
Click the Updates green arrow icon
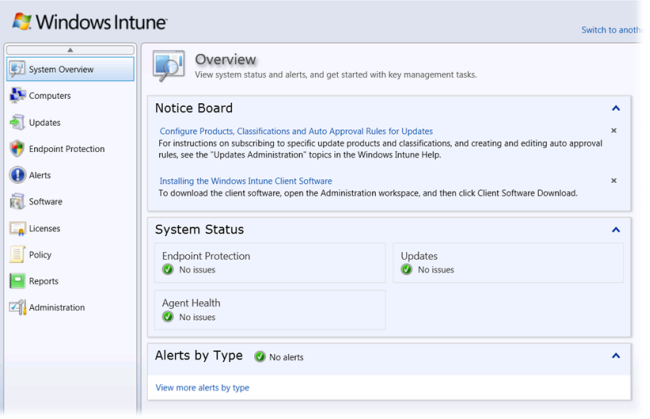coord(17,122)
